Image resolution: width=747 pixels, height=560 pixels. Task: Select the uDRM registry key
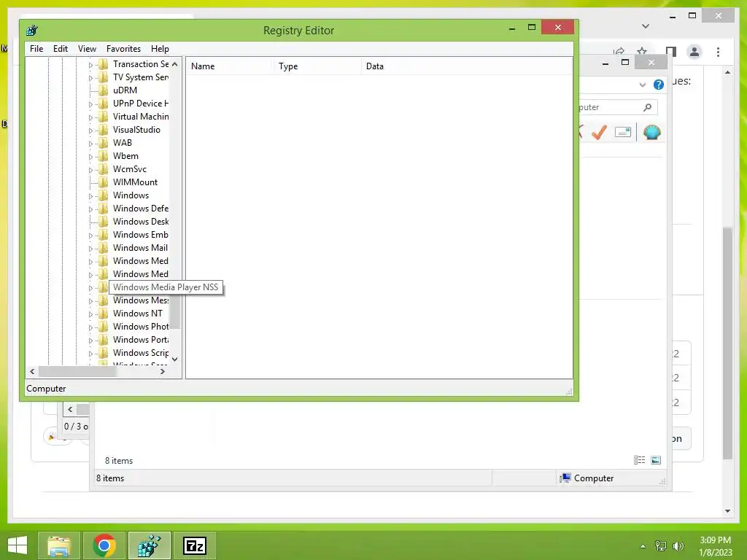coord(125,90)
